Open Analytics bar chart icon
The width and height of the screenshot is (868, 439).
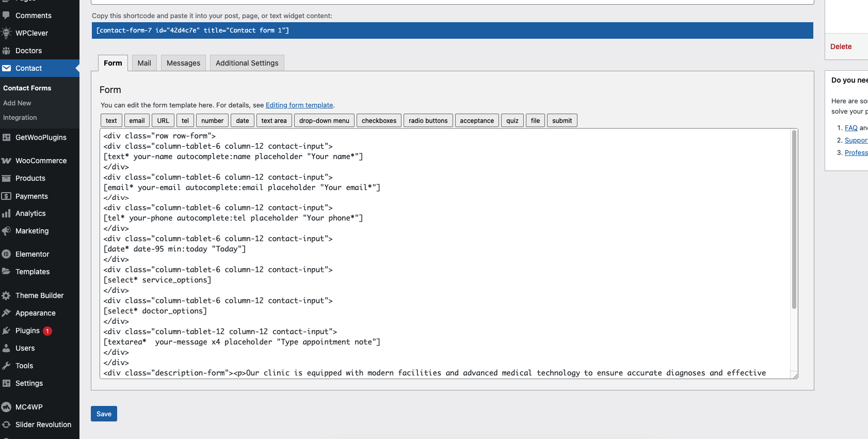click(6, 213)
